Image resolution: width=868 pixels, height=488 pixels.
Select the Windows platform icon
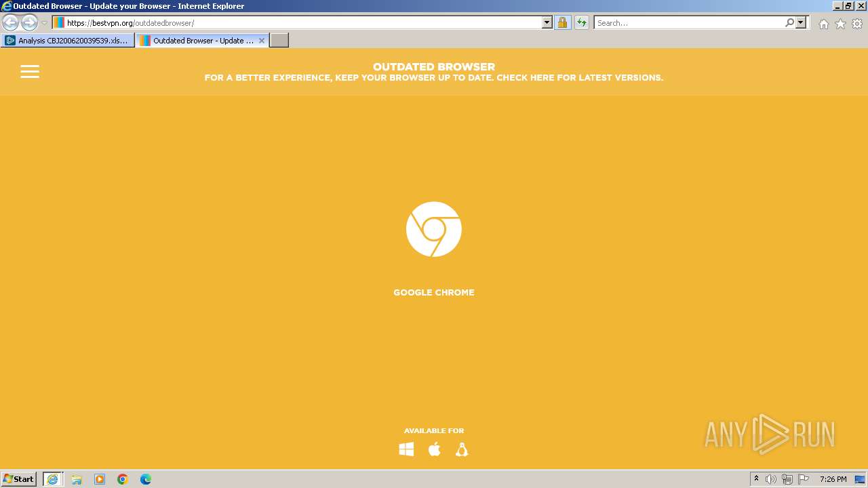pyautogui.click(x=406, y=449)
